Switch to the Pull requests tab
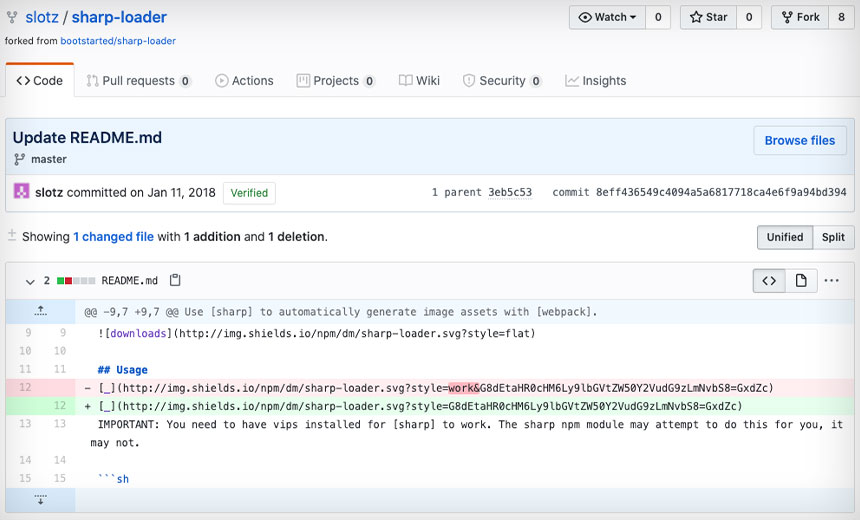The height and width of the screenshot is (520, 860). click(x=138, y=81)
